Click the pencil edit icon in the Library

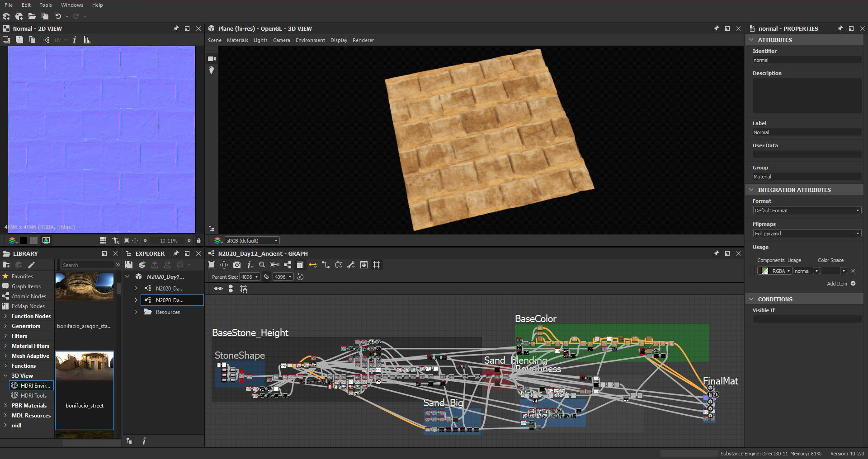pos(31,265)
